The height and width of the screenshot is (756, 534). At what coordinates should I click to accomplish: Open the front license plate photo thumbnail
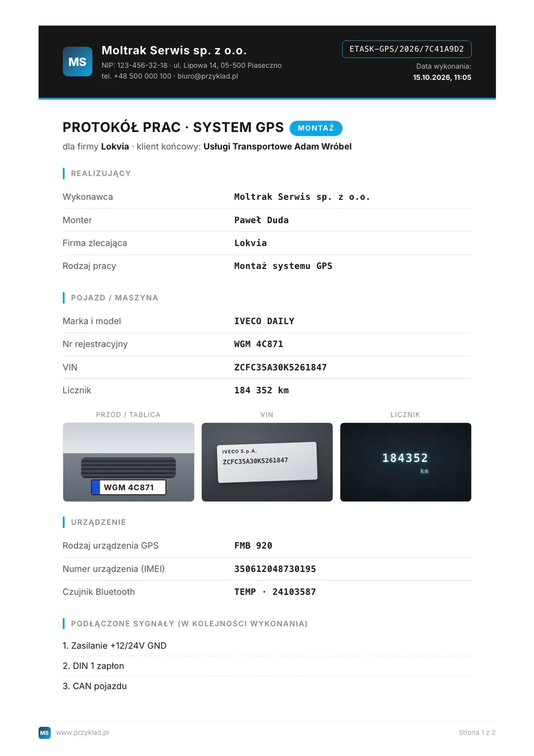pyautogui.click(x=128, y=462)
